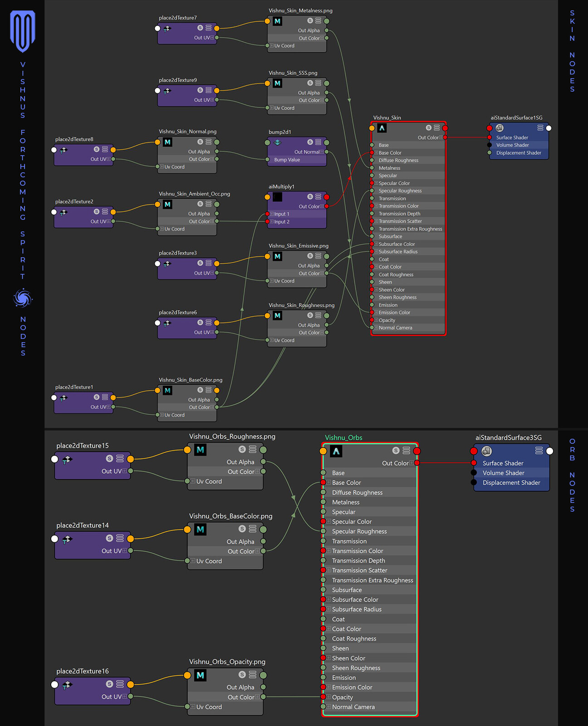Screen dimensions: 588x726
Task: Toggle solo on Vishnu_Orbs_Opacity.png node
Action: (x=242, y=675)
